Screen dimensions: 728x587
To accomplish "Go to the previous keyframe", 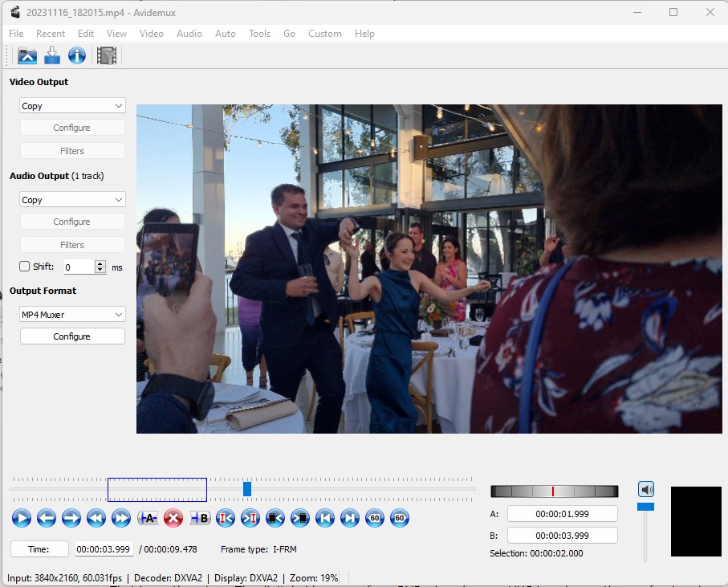I will click(96, 518).
